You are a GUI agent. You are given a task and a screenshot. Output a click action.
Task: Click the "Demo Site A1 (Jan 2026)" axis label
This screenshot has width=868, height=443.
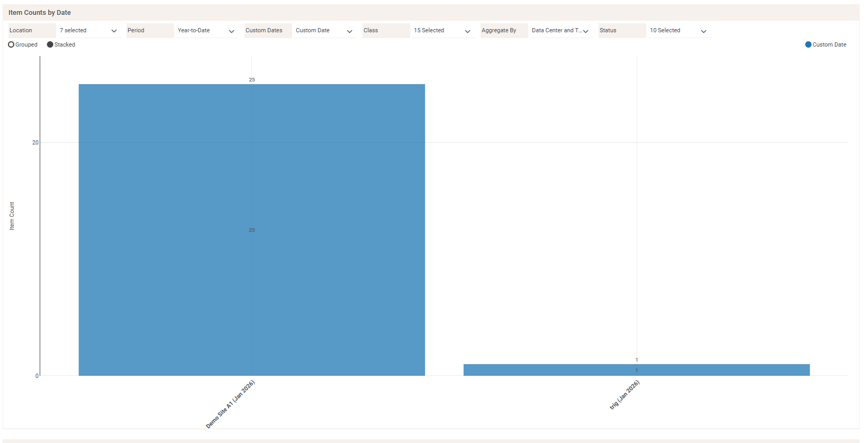click(231, 404)
